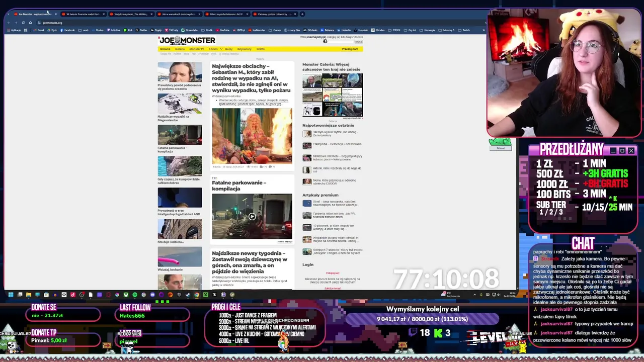Switch to 'Film z superbohaterem' tab
The height and width of the screenshot is (362, 644).
pyautogui.click(x=226, y=14)
